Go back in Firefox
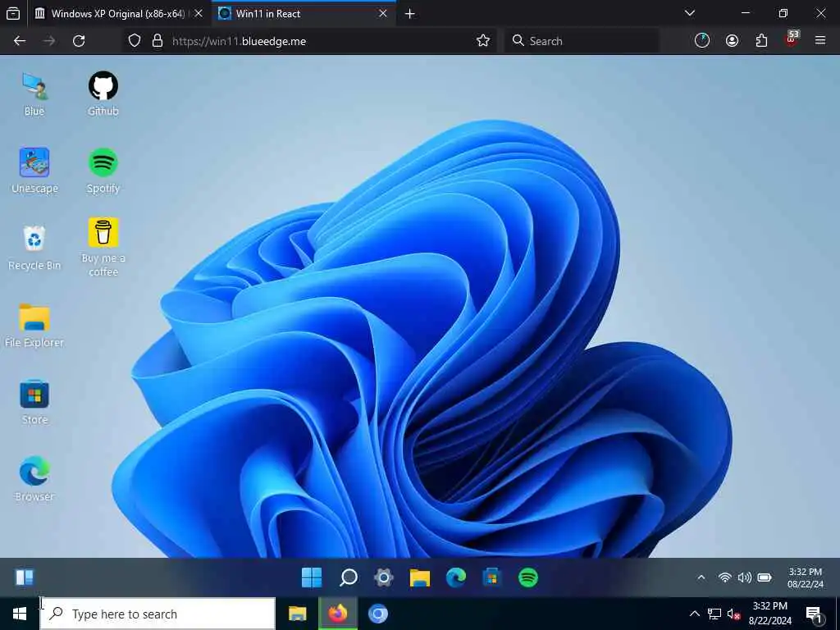840x630 pixels. point(20,41)
